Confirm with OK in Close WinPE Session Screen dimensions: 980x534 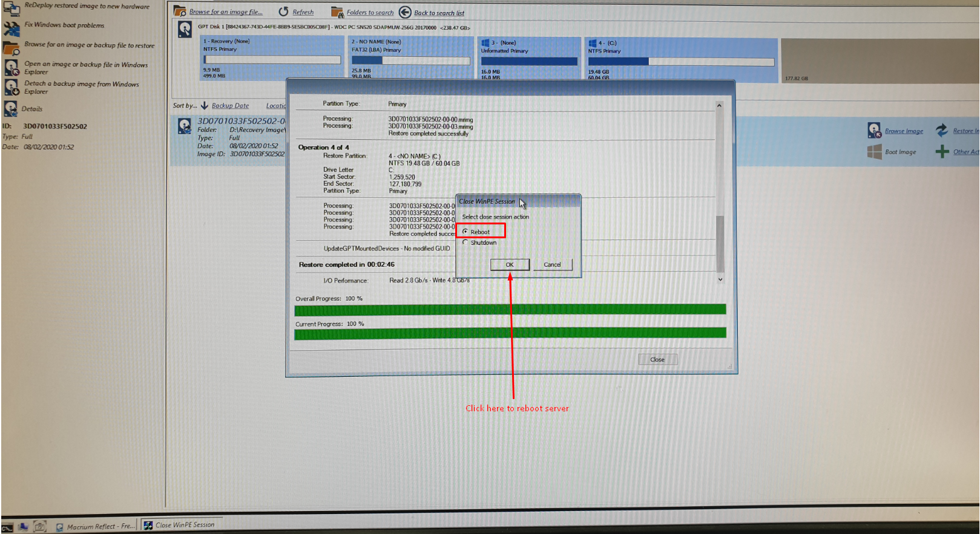510,264
